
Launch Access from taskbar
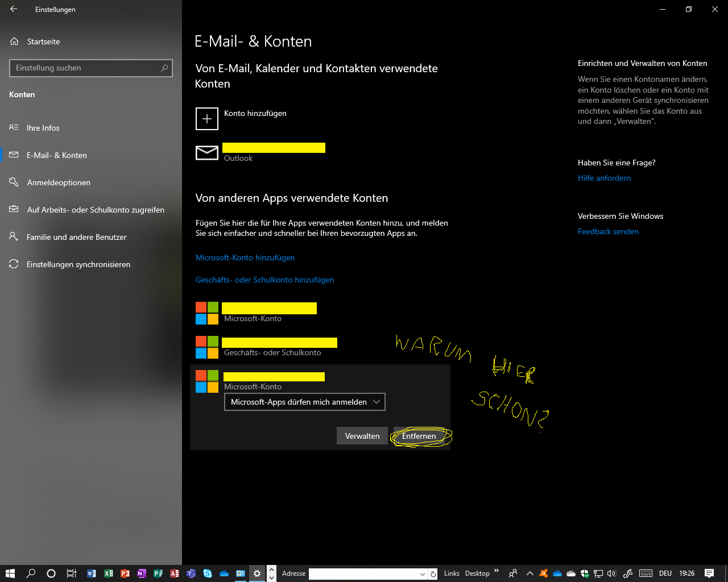[x=175, y=573]
